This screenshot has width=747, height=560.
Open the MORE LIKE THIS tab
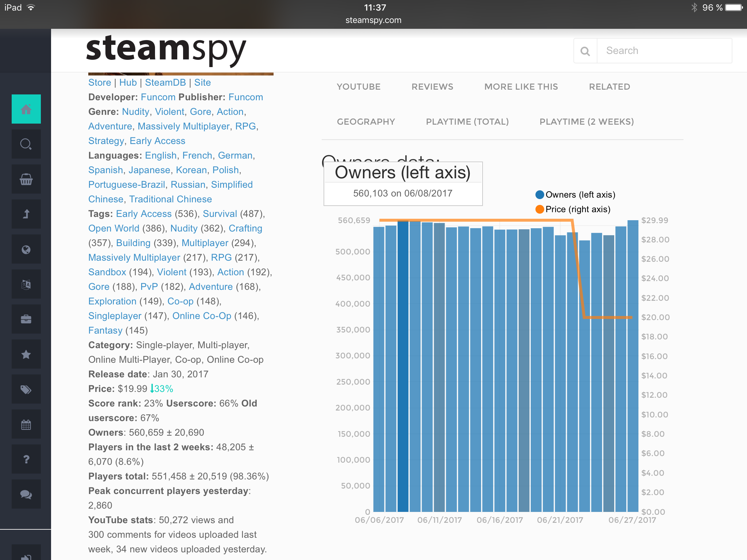coord(521,87)
